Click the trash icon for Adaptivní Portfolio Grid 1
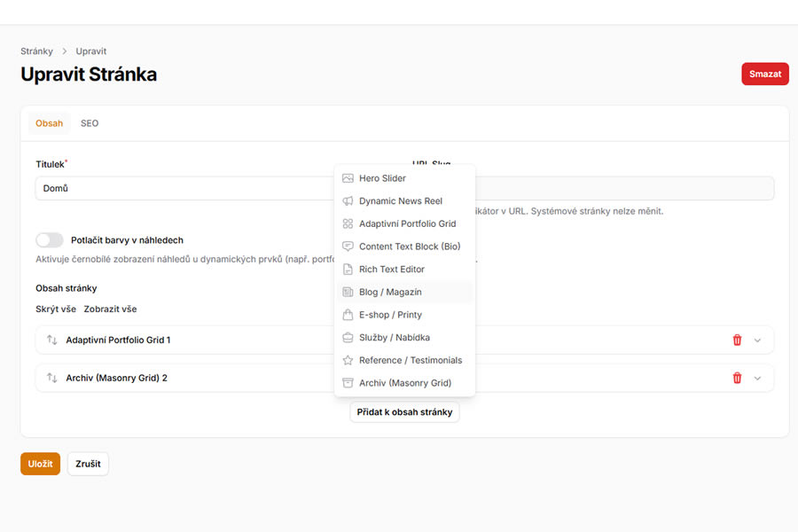The width and height of the screenshot is (798, 532). click(x=737, y=340)
